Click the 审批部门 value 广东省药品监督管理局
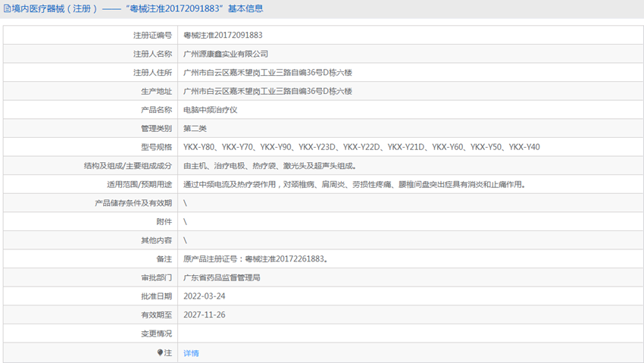The width and height of the screenshot is (644, 363). [x=222, y=278]
